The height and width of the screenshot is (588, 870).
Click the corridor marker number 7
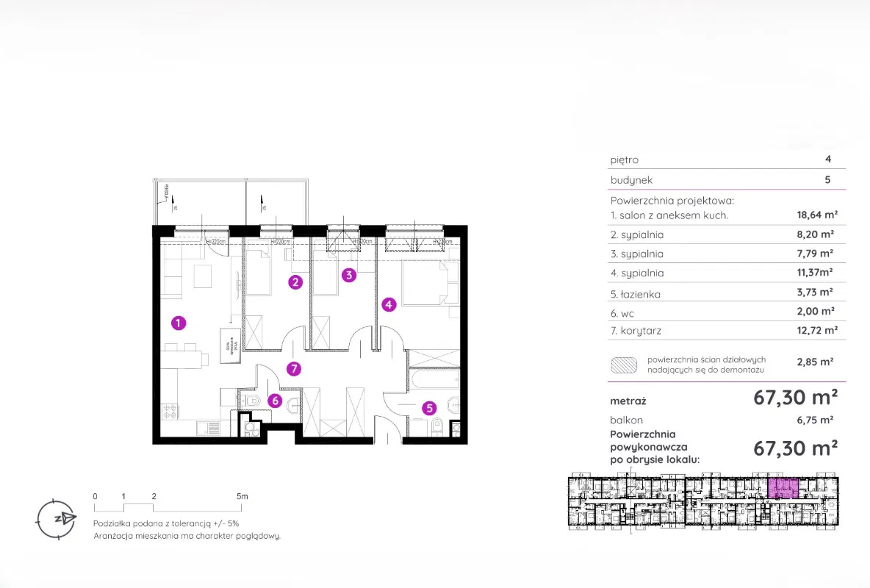[x=294, y=369]
